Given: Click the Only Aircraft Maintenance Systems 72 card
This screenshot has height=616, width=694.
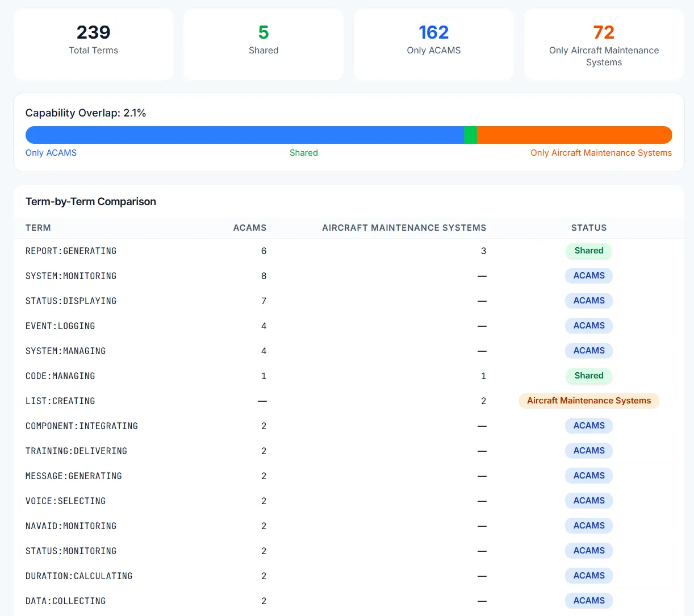Looking at the screenshot, I should [604, 44].
